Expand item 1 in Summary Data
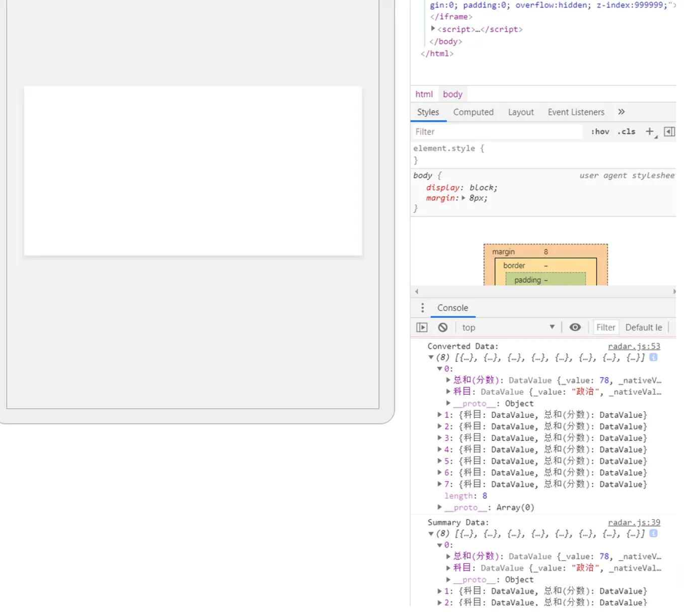The width and height of the screenshot is (684, 616). coord(439,591)
